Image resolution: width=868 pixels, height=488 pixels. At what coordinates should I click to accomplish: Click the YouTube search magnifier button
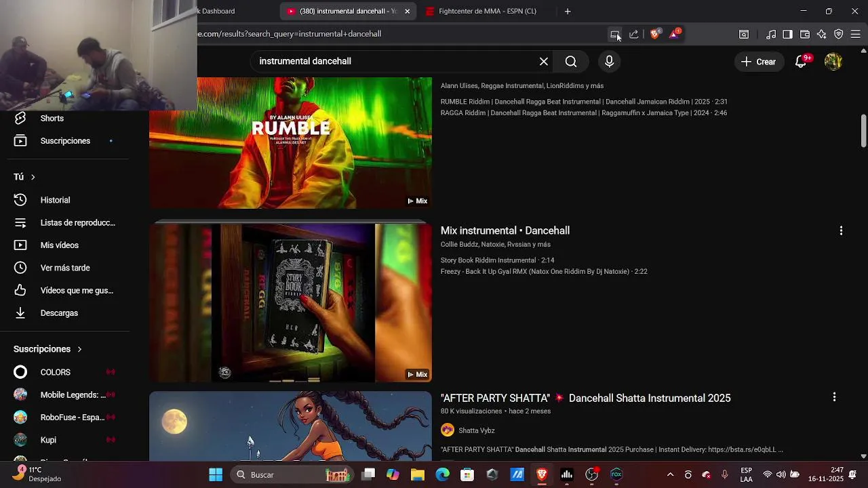tap(571, 62)
